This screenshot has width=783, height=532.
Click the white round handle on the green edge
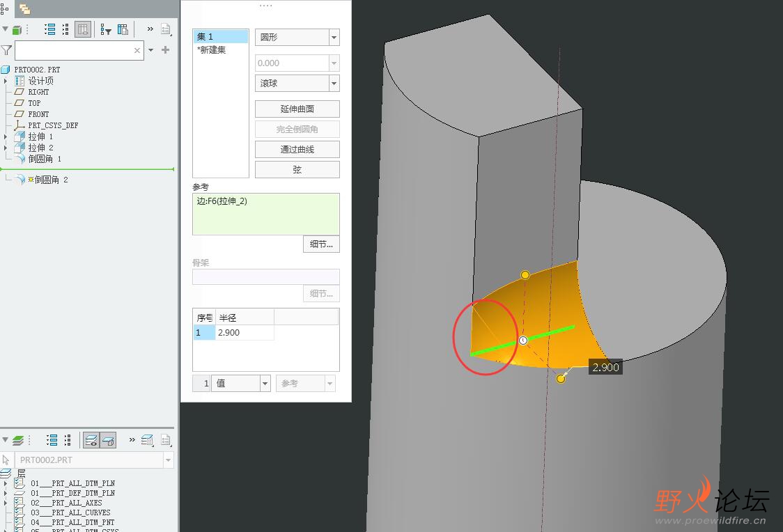(523, 341)
